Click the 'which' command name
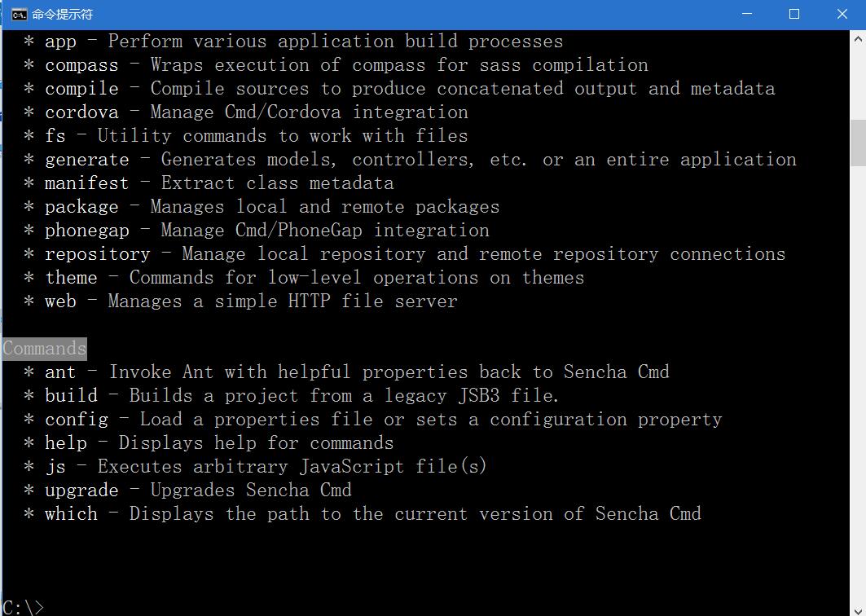The width and height of the screenshot is (866, 616). pyautogui.click(x=71, y=514)
